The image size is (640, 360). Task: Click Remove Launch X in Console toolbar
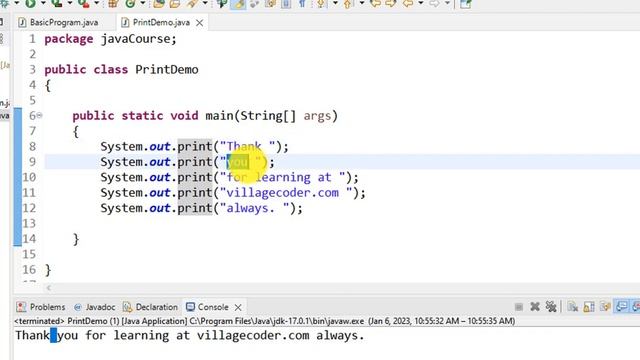coord(535,307)
